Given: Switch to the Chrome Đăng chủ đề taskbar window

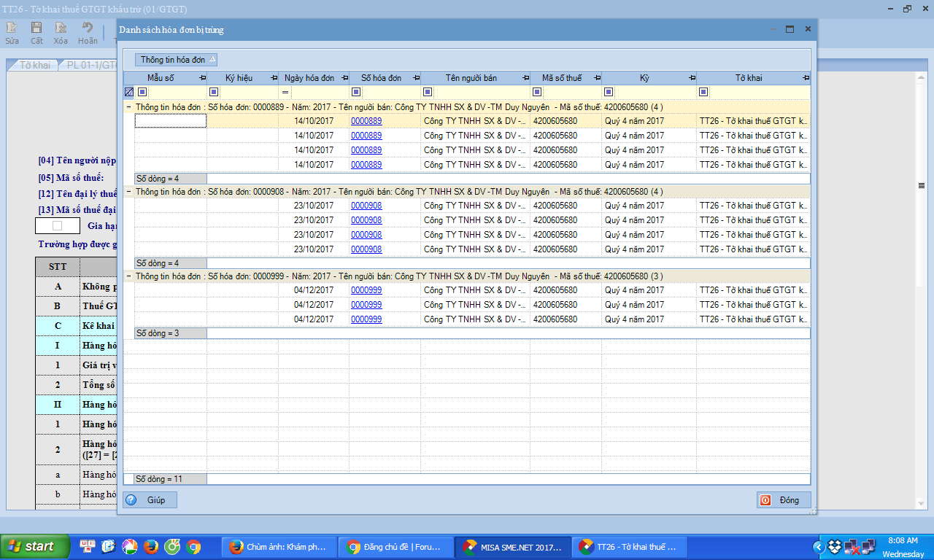Looking at the screenshot, I should point(397,546).
